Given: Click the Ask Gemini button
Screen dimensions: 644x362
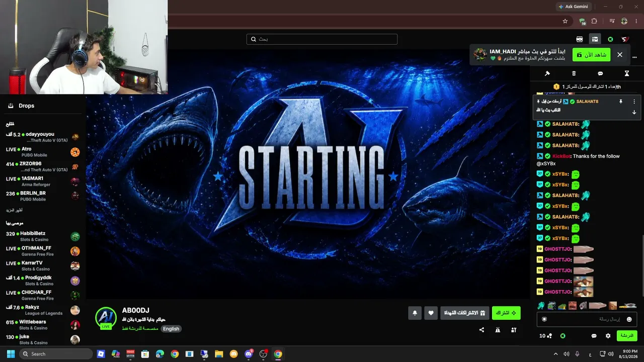Looking at the screenshot, I should click(x=573, y=7).
